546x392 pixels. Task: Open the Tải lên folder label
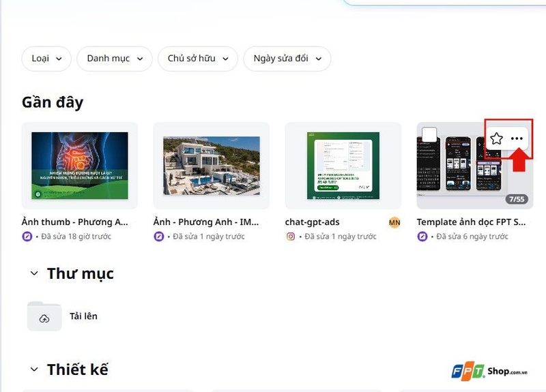point(83,316)
